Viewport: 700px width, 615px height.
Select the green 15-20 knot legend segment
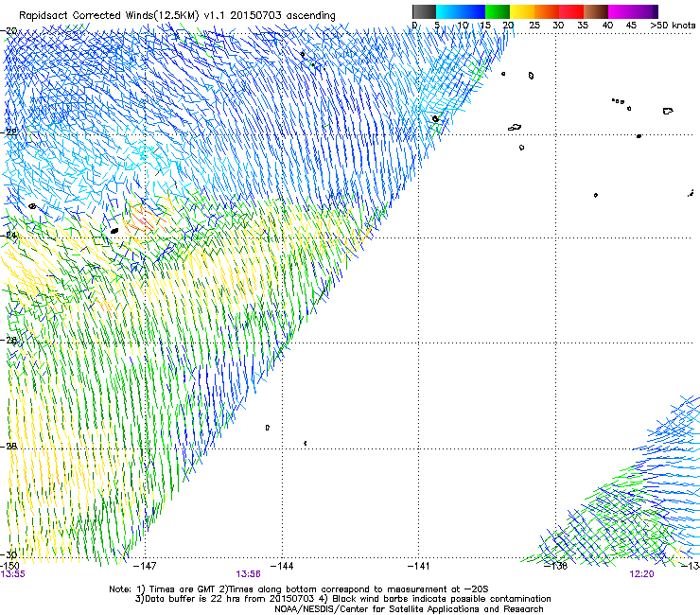pyautogui.click(x=498, y=11)
